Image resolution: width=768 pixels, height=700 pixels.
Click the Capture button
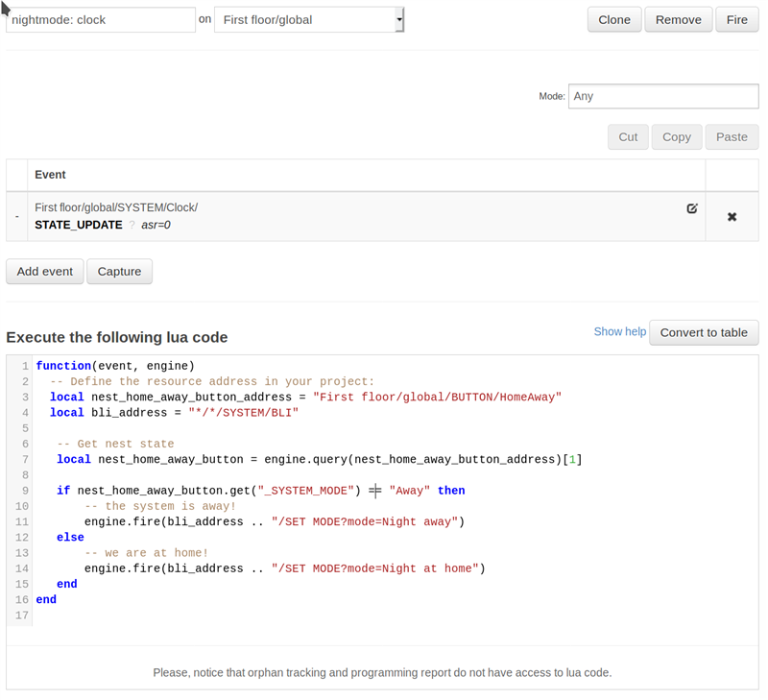click(119, 272)
